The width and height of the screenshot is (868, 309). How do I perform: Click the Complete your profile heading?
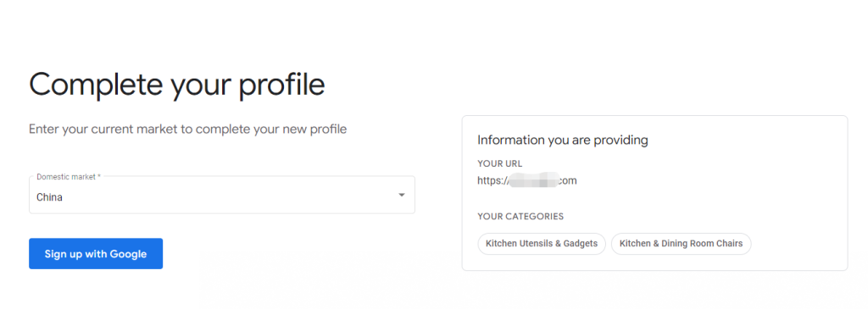click(177, 86)
